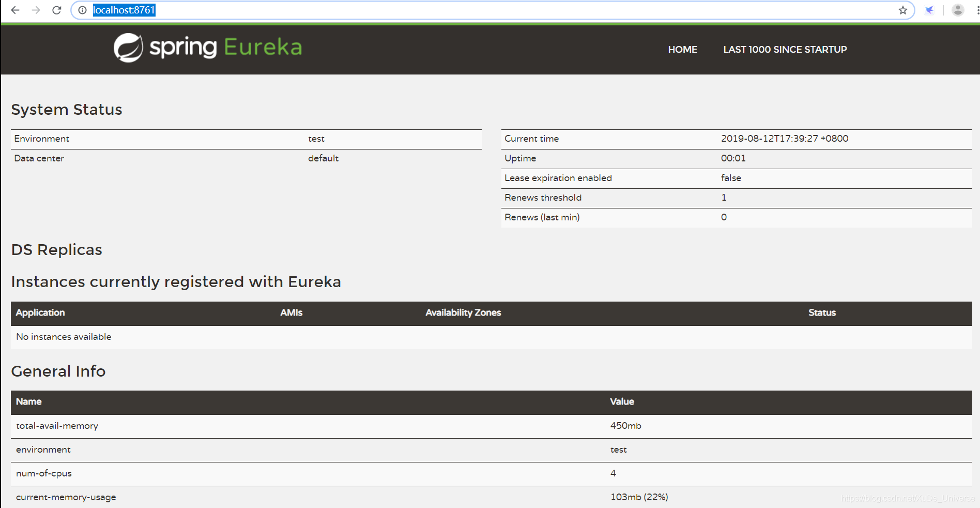Select the No instances available row
980x508 pixels.
pyautogui.click(x=491, y=337)
